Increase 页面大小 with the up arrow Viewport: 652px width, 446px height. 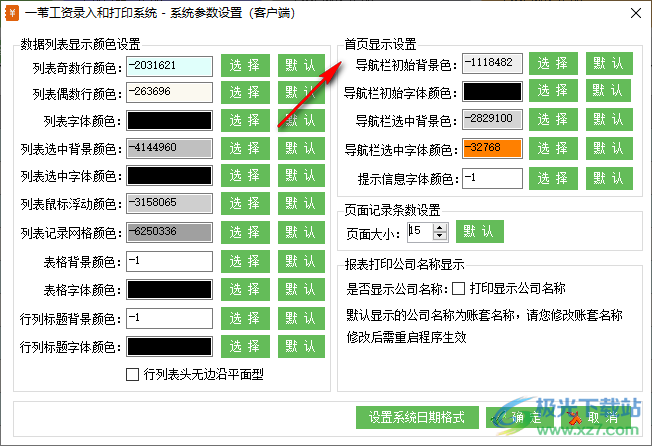click(440, 227)
